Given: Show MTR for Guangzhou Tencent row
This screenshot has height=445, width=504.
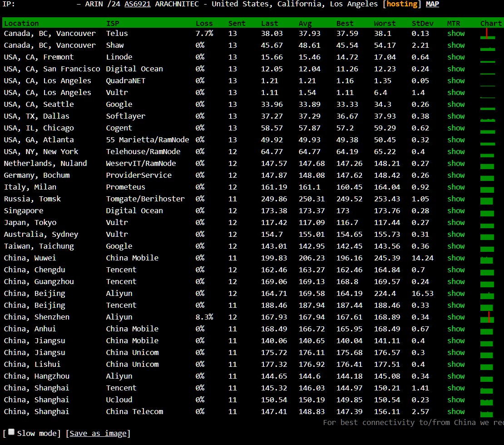Looking at the screenshot, I should (x=456, y=281).
